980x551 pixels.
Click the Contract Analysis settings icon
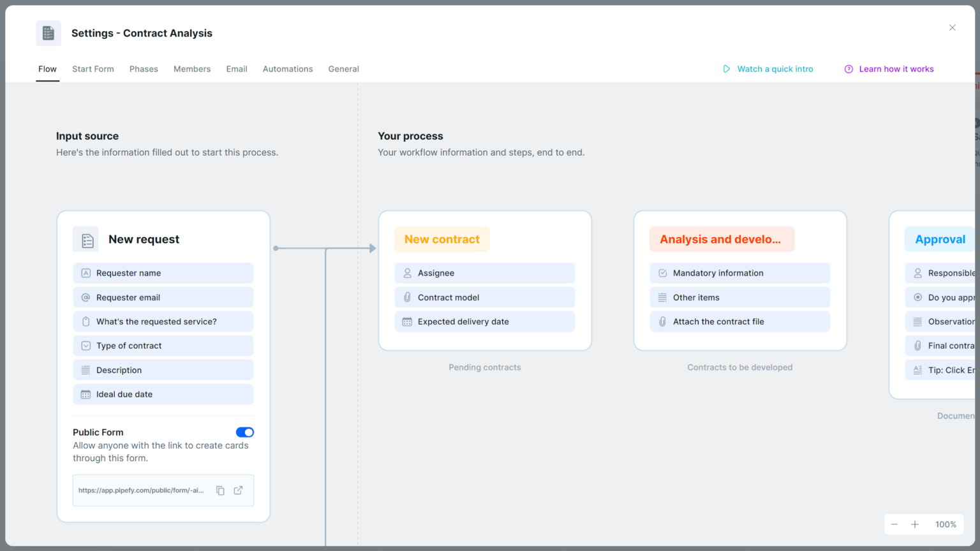(x=48, y=33)
